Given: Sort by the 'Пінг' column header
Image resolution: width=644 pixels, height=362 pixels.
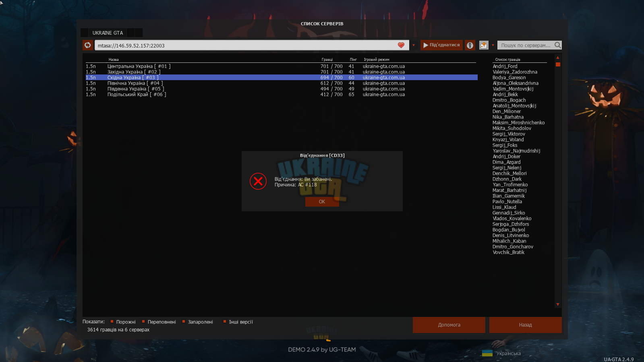Looking at the screenshot, I should click(353, 60).
